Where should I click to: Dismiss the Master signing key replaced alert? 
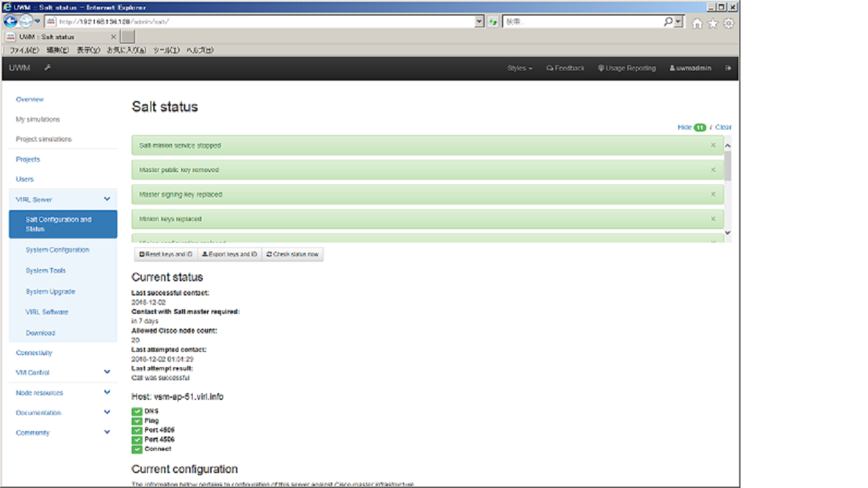point(713,194)
